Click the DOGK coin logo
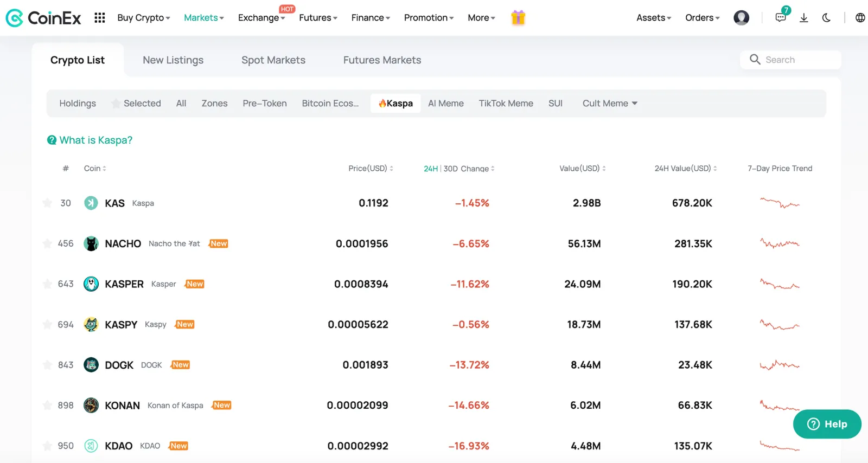 91,365
